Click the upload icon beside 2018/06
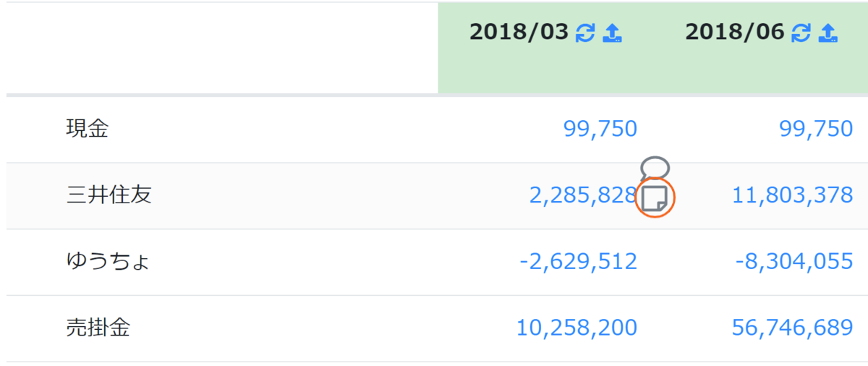The height and width of the screenshot is (366, 868). [x=829, y=33]
